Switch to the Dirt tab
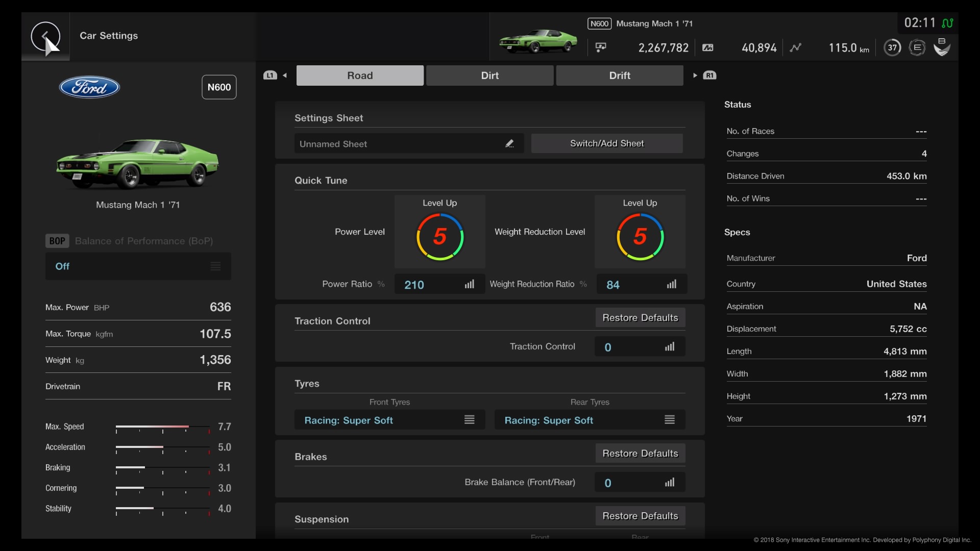 tap(489, 76)
